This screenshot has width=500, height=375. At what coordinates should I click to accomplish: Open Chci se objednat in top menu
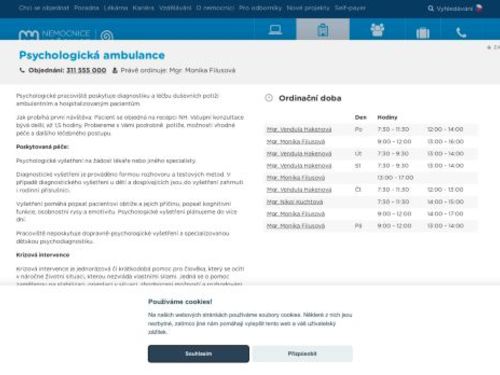[44, 8]
